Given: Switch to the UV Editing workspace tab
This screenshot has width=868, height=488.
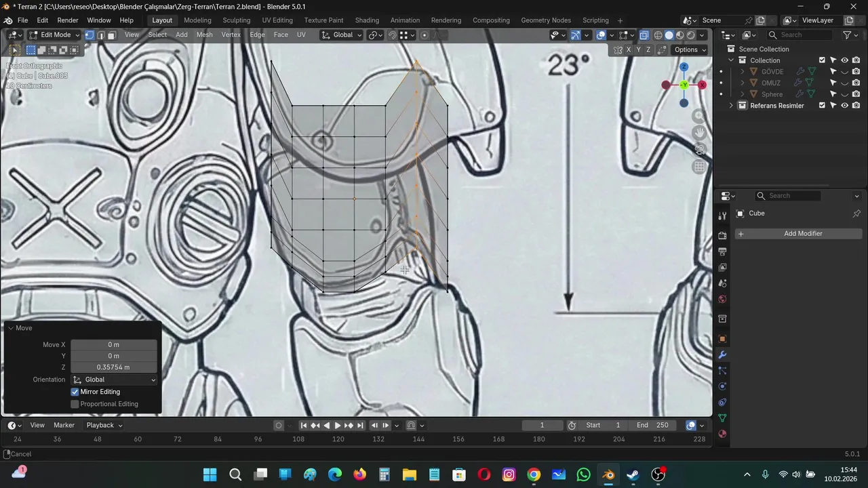Looking at the screenshot, I should click(277, 20).
